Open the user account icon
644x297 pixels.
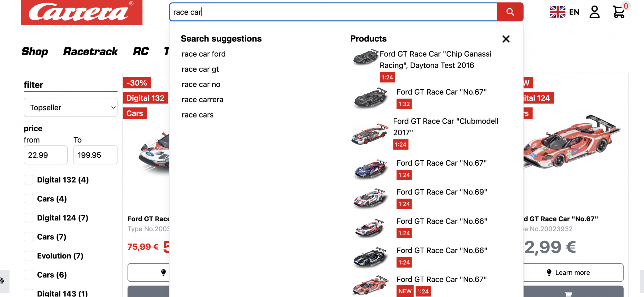pos(594,12)
